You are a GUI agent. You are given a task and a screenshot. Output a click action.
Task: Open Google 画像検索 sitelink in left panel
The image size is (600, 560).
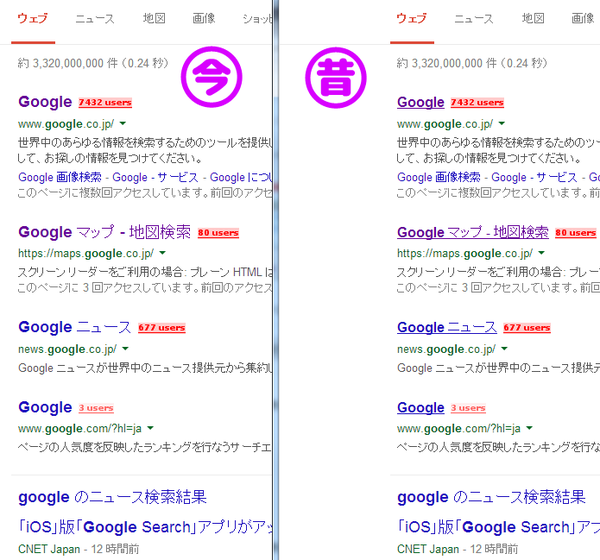coord(60,177)
